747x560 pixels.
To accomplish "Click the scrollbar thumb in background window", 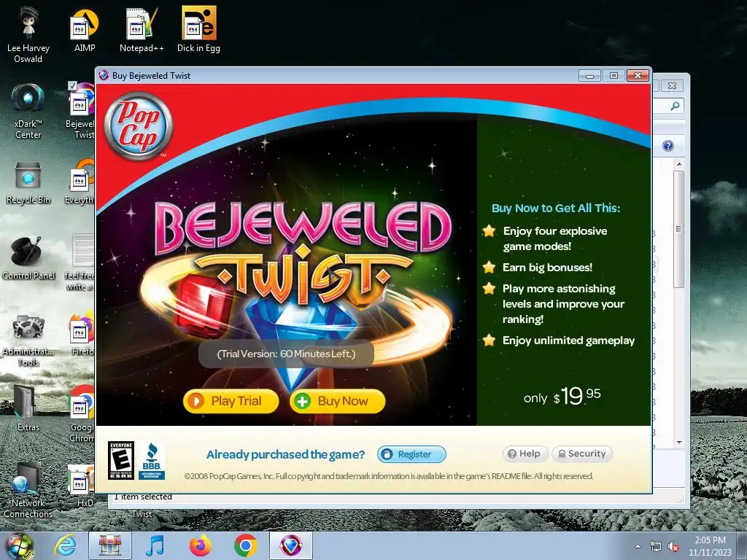I will tap(679, 229).
